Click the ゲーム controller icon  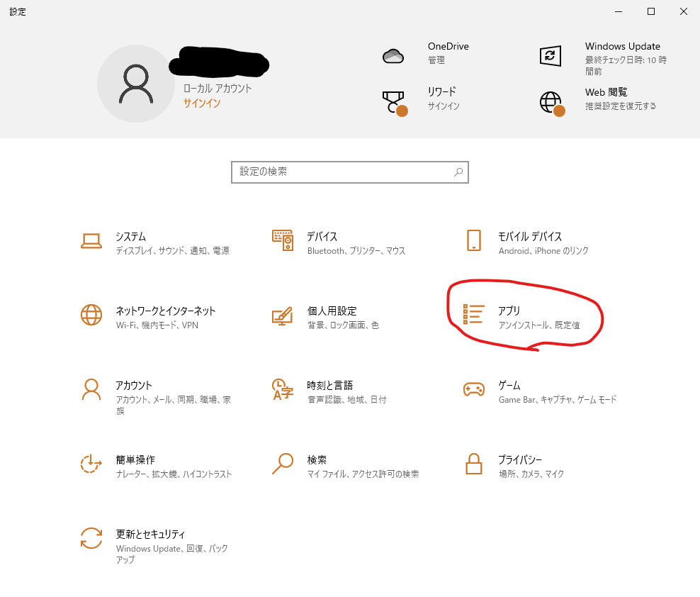point(473,389)
